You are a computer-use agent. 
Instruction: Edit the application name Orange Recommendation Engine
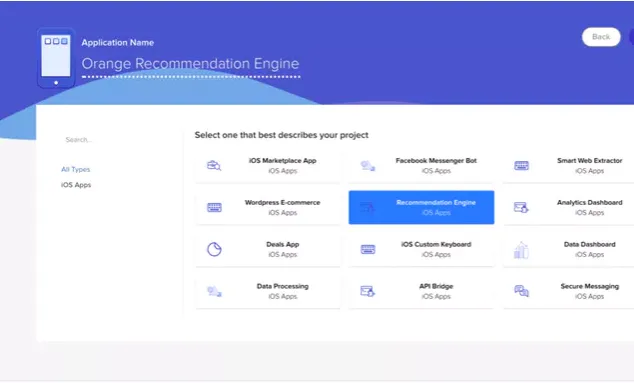point(190,63)
